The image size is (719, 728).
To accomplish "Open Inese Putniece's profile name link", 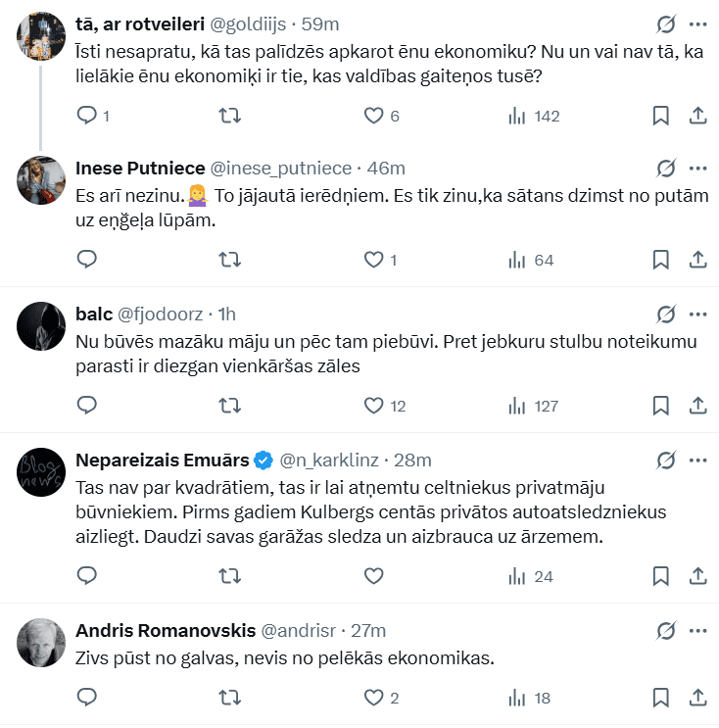I will point(138,168).
